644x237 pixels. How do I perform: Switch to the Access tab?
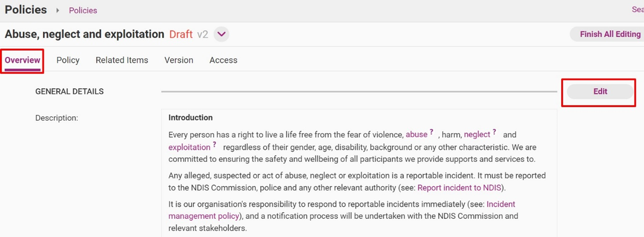[223, 60]
